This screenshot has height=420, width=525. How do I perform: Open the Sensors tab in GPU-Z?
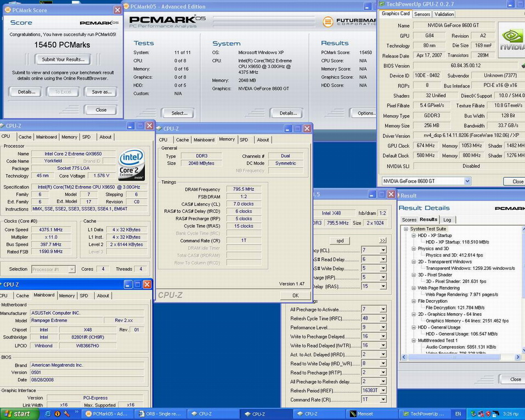click(x=422, y=14)
